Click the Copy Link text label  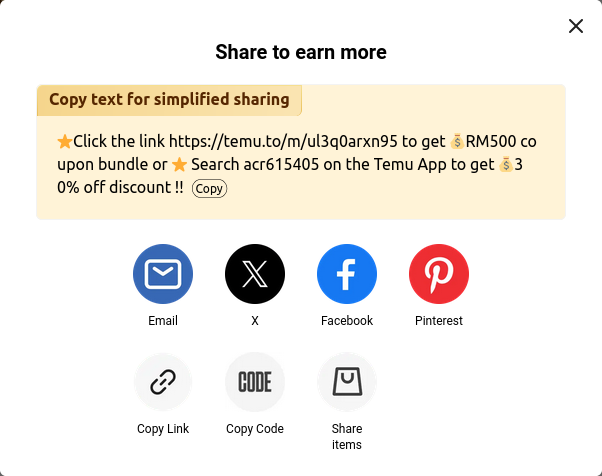[163, 429]
